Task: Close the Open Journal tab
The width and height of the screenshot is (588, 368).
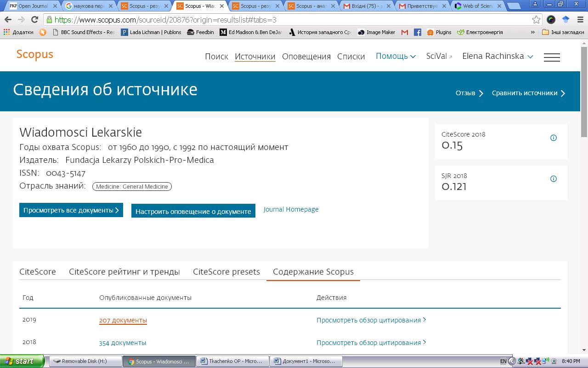Action: [55, 6]
